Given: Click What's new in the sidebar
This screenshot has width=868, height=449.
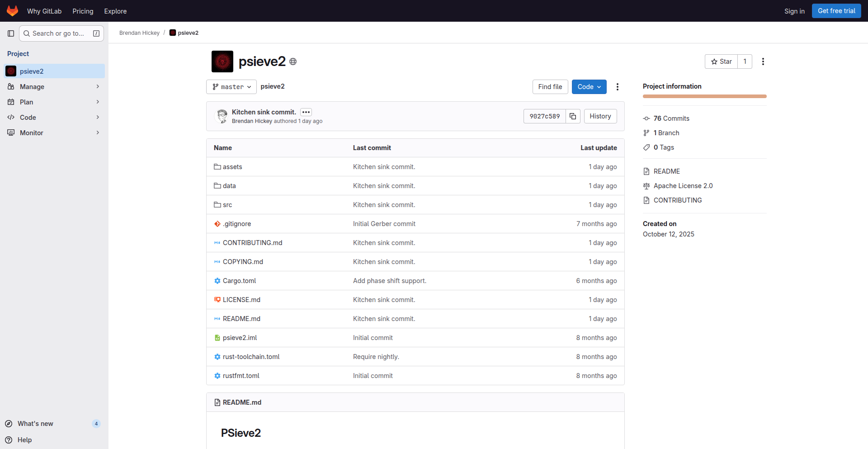Looking at the screenshot, I should [x=35, y=424].
